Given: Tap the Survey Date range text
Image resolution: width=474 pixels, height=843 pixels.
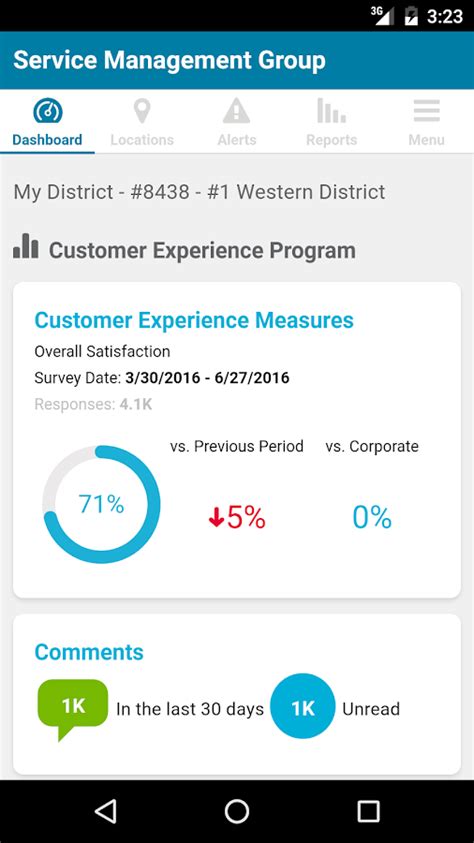Looking at the screenshot, I should pos(162,377).
